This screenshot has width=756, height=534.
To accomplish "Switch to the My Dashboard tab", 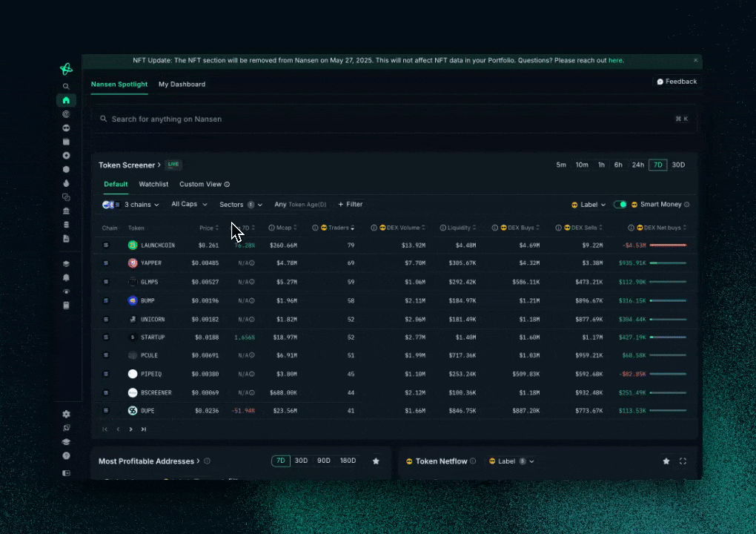I will pyautogui.click(x=182, y=85).
